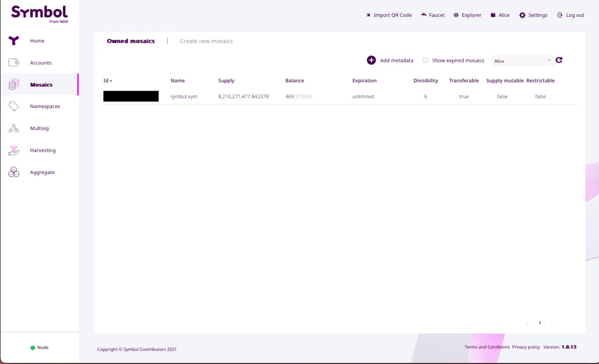The image size is (599, 364).
Task: Click expiration value unlimited
Action: 363,96
